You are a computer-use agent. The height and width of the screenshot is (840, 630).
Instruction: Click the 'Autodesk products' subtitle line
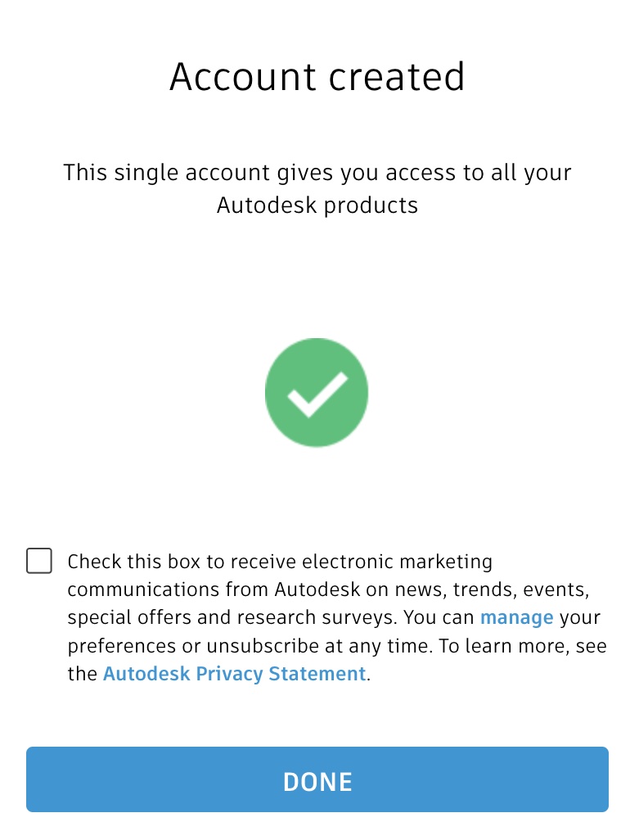(317, 205)
